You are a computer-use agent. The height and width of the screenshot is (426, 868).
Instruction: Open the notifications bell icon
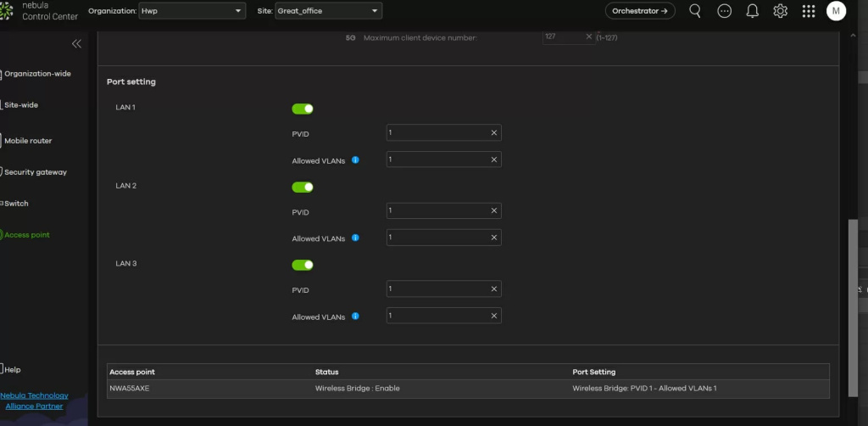(x=752, y=11)
